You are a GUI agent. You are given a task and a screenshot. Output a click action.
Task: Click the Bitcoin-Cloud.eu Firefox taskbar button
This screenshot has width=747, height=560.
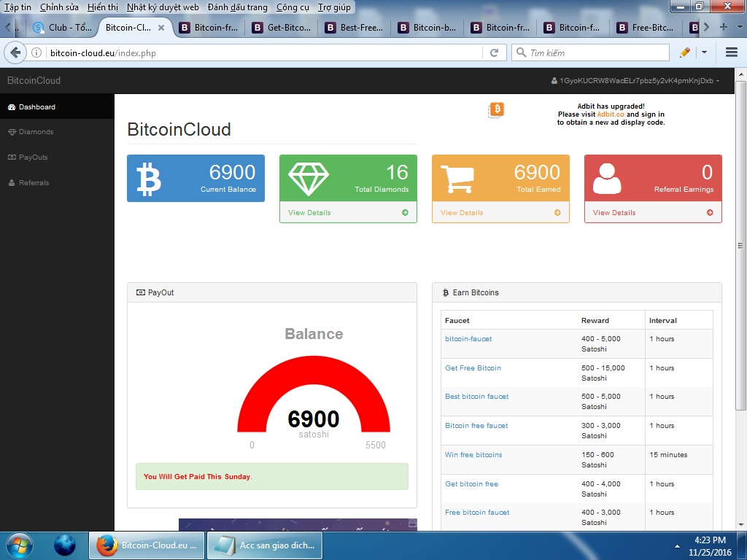coord(147,545)
